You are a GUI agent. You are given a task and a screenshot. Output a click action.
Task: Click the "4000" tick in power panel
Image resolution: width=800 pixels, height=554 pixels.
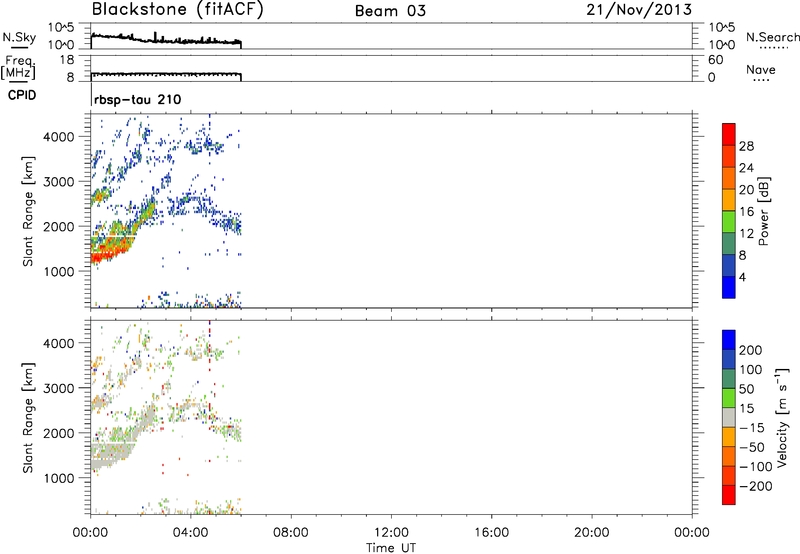tap(59, 137)
